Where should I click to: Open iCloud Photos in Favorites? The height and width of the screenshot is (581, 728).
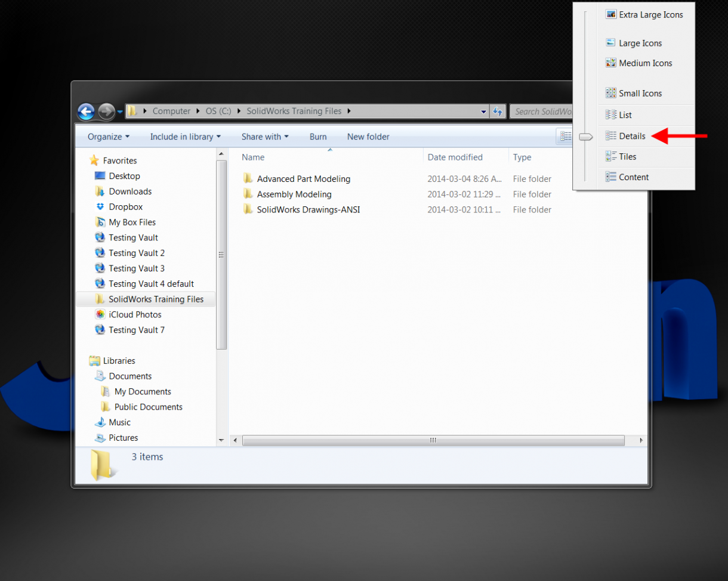[x=135, y=314]
